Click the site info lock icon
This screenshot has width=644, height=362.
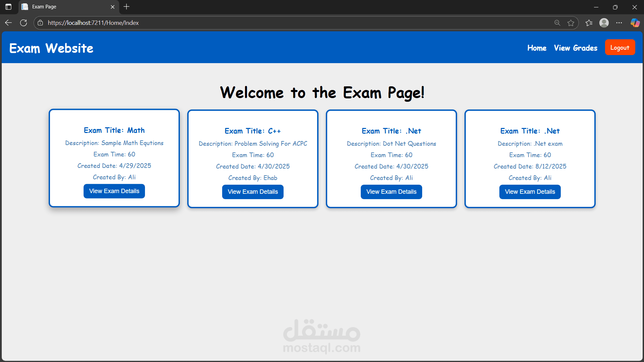[x=40, y=22]
